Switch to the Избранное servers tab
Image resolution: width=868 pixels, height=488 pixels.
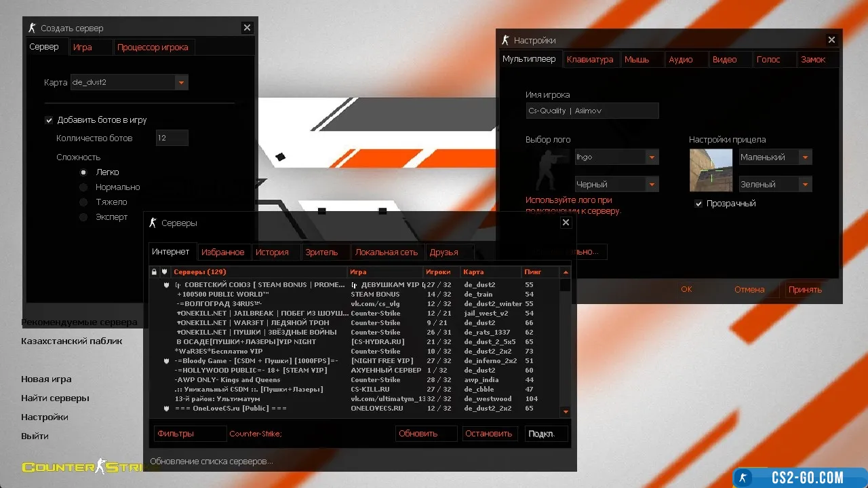point(222,252)
